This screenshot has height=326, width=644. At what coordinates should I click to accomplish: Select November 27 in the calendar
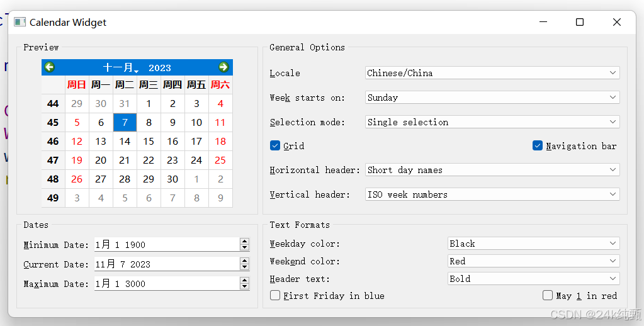point(101,179)
